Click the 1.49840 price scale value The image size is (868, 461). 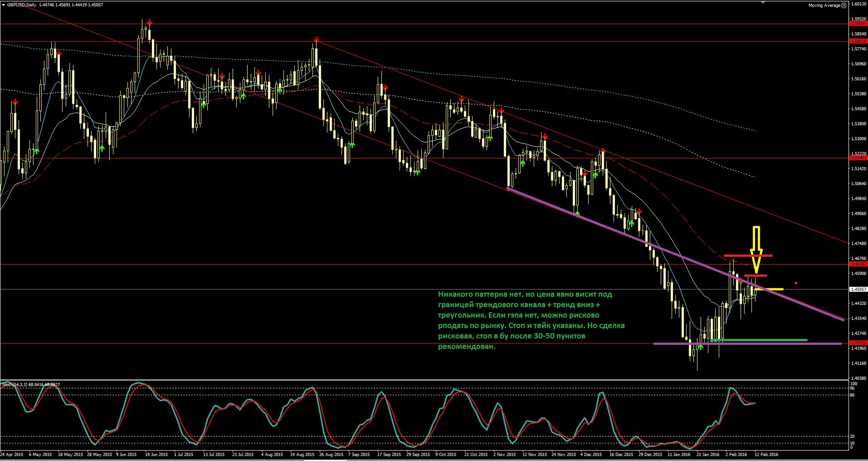(x=859, y=199)
